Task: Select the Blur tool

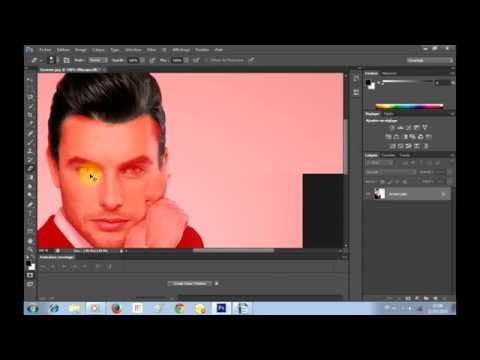Action: [x=30, y=186]
